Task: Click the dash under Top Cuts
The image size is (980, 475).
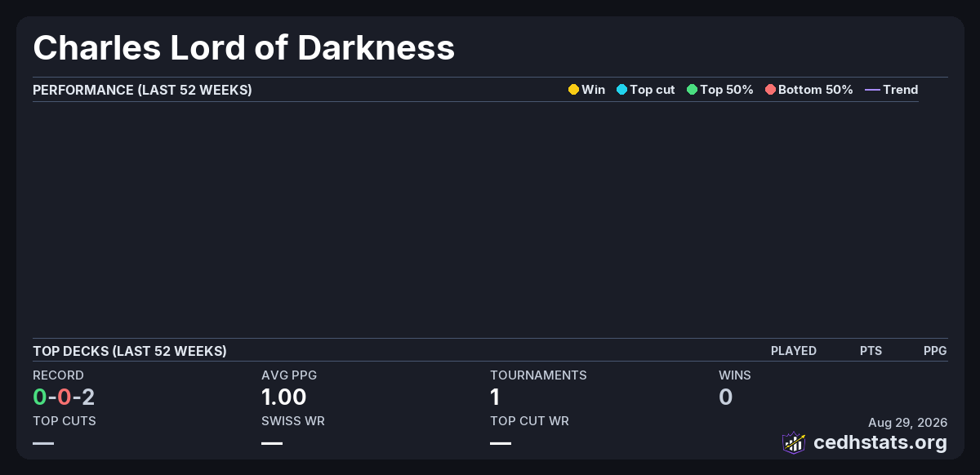Action: coord(43,443)
